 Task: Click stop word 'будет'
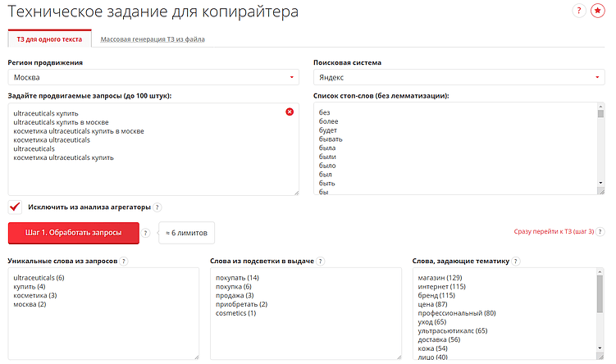click(328, 130)
